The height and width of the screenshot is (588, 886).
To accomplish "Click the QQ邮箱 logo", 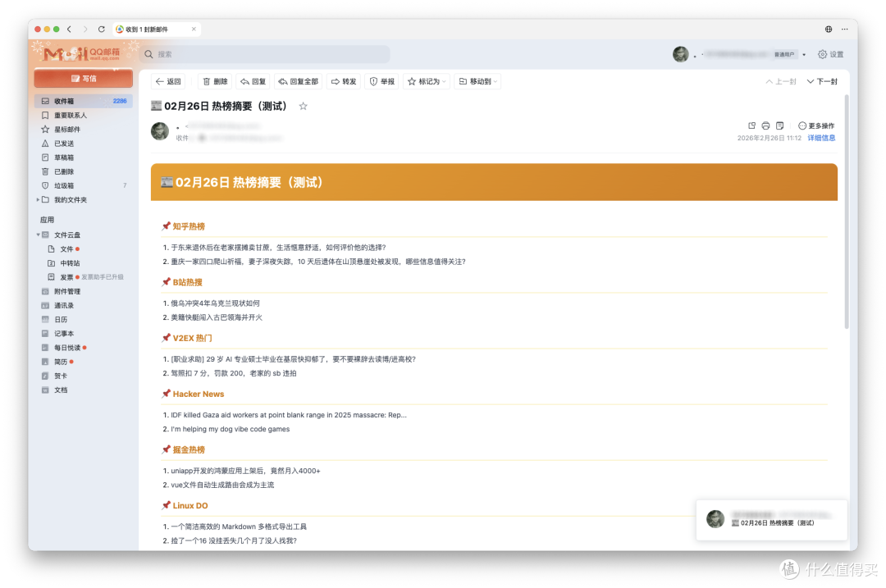I will (83, 53).
